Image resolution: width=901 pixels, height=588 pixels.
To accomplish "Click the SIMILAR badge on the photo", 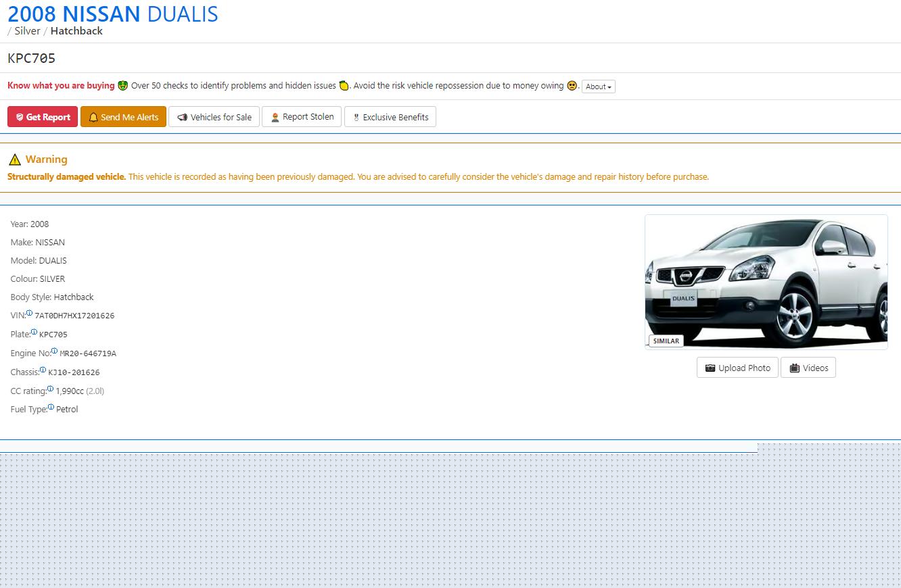I will click(666, 341).
